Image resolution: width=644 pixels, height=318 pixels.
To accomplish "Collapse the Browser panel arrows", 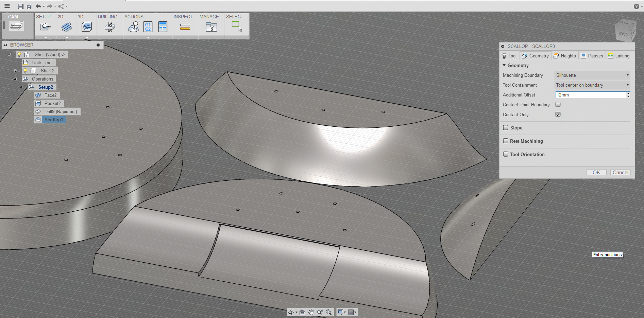I will [5, 45].
